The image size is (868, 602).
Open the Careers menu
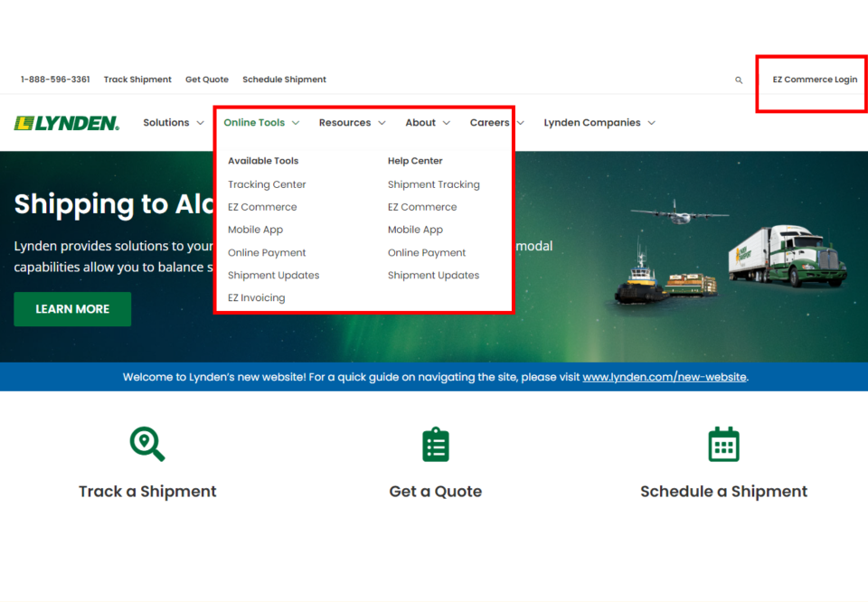click(x=490, y=123)
